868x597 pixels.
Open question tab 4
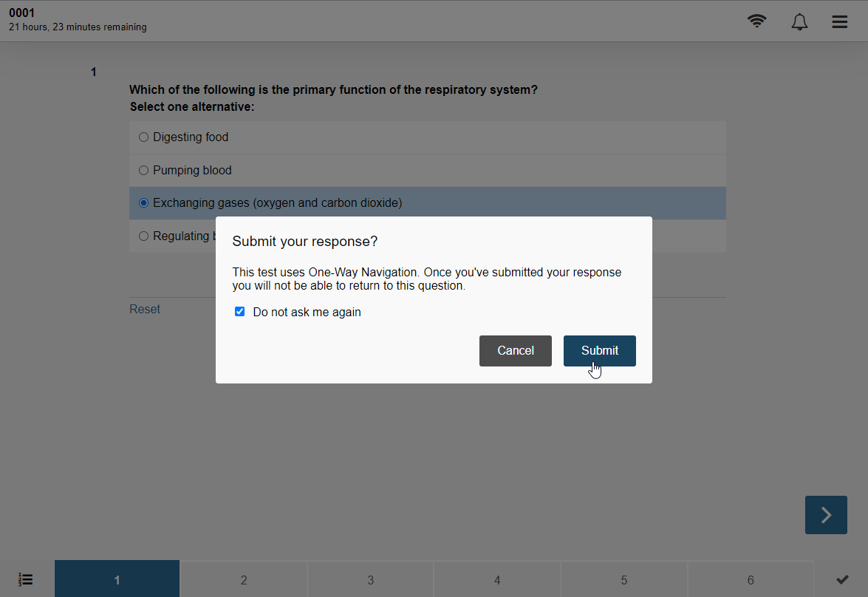497,579
